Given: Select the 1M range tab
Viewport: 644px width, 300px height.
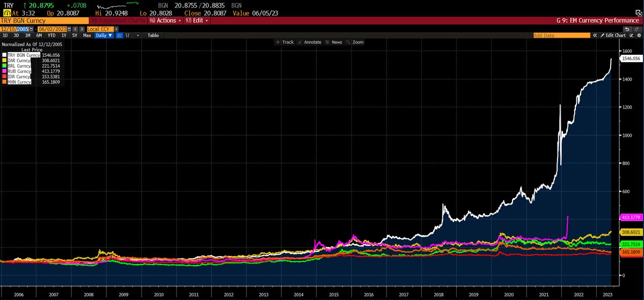Looking at the screenshot, I should tap(27, 35).
